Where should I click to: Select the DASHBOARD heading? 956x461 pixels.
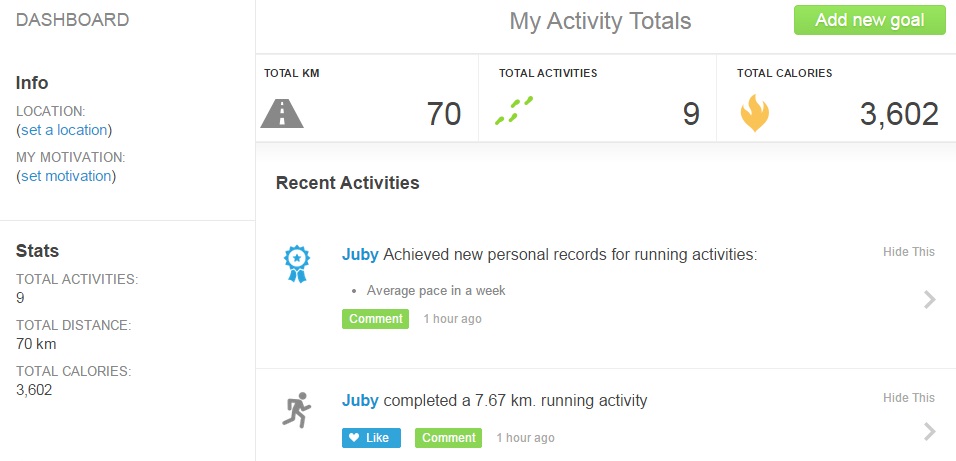pyautogui.click(x=72, y=20)
